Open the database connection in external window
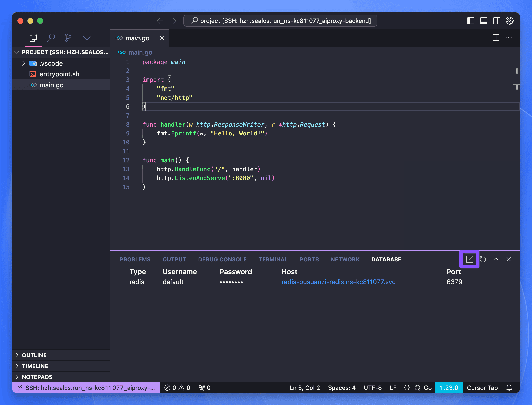Viewport: 532px width, 405px height. click(469, 259)
